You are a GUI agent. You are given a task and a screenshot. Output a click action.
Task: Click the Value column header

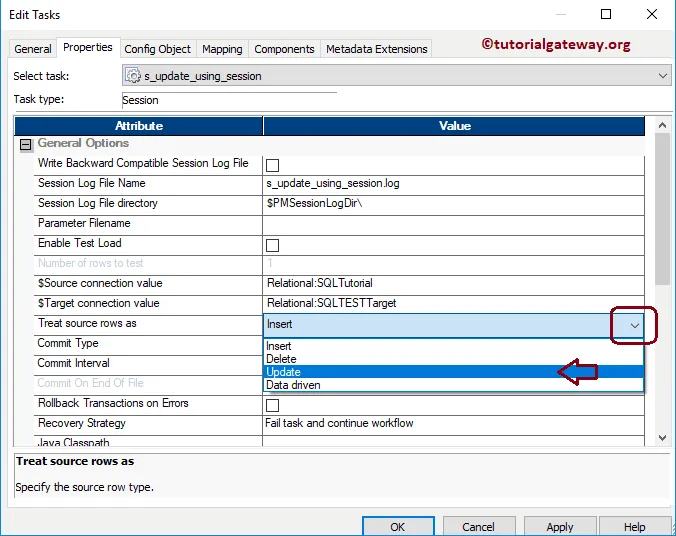[x=454, y=126]
